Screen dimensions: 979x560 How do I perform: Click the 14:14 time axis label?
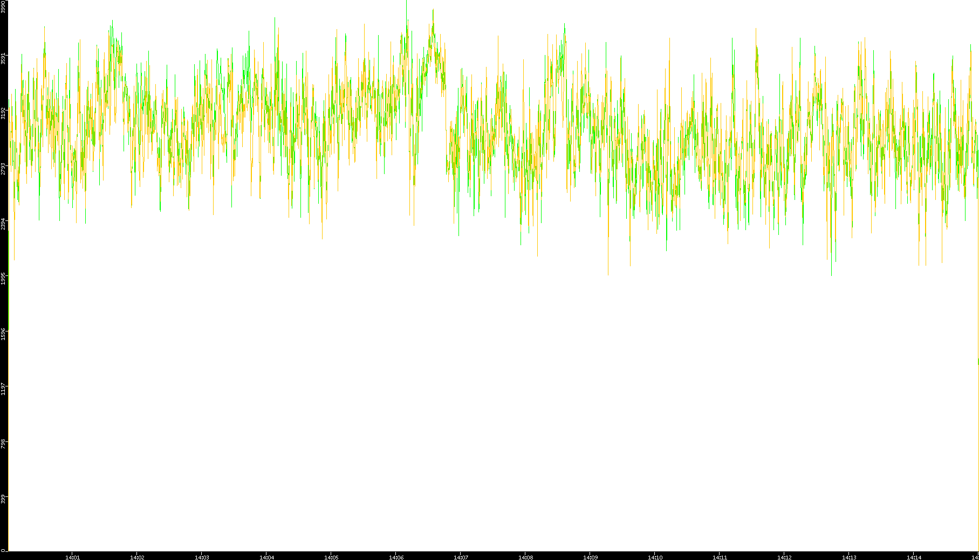(x=914, y=557)
